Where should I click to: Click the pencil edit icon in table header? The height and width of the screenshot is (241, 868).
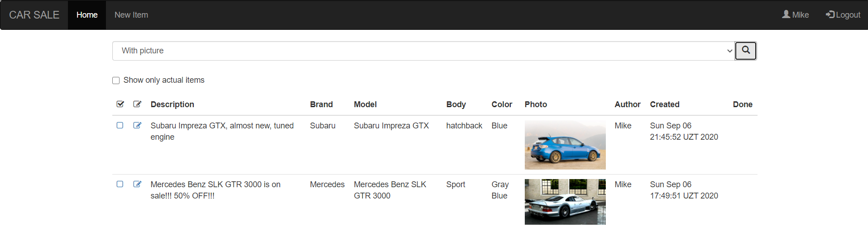point(137,104)
